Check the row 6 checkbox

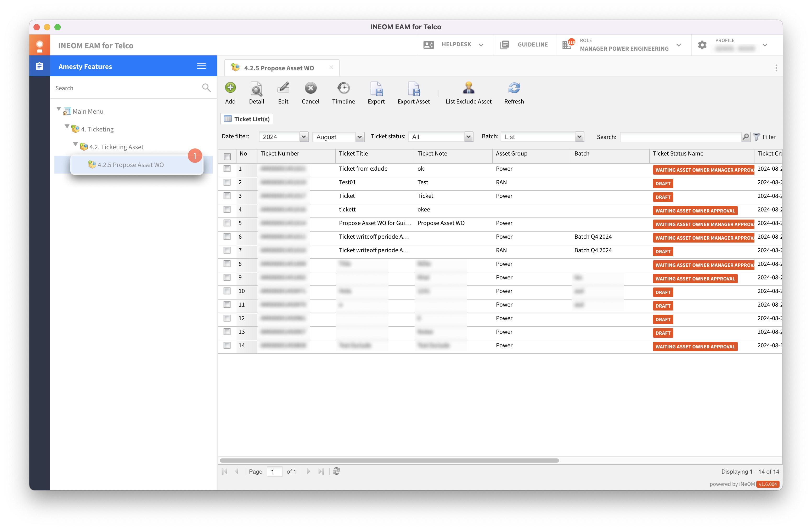point(227,237)
